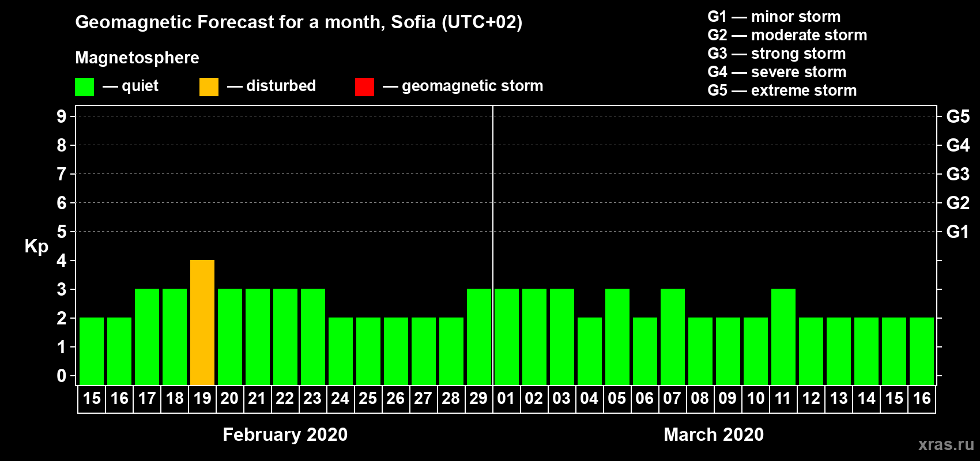Screen dimensions: 980x461
Task: Click the bar for March 16
Action: [x=922, y=351]
